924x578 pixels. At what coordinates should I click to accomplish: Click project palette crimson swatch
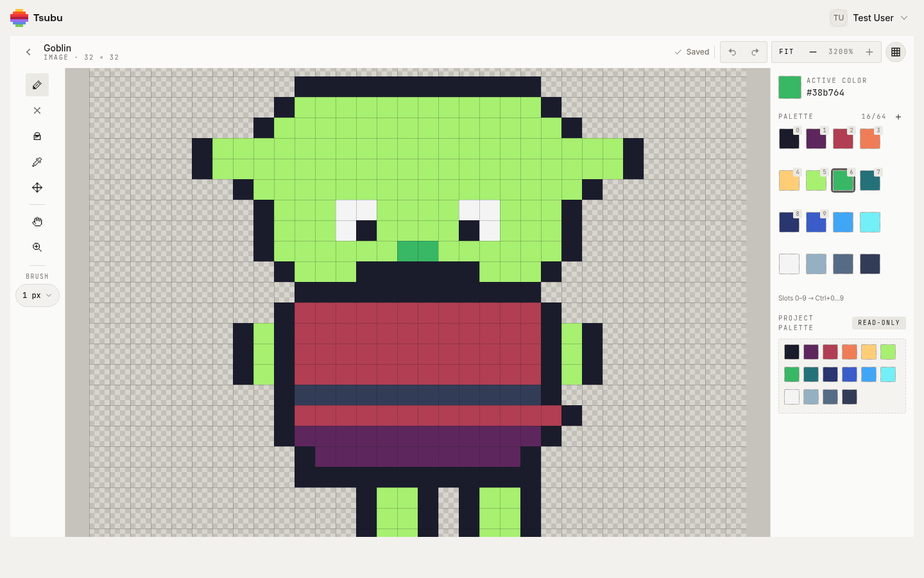(x=830, y=352)
